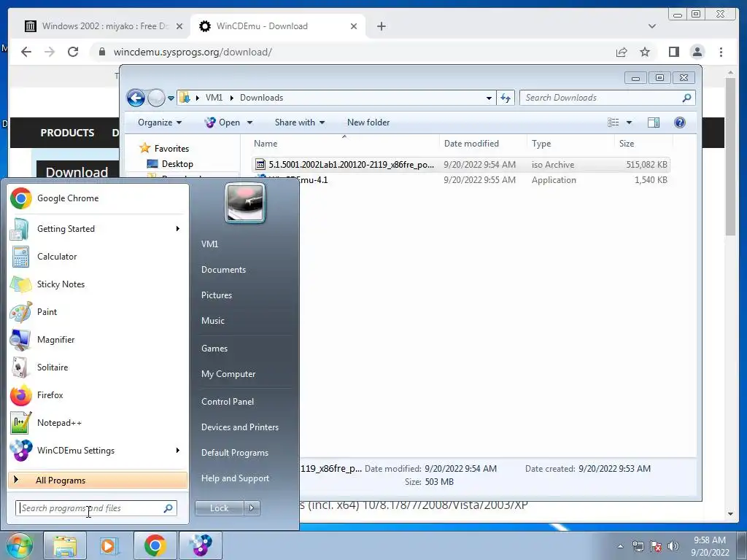The image size is (747, 560).
Task: Click volume speaker tray icon
Action: [673, 546]
